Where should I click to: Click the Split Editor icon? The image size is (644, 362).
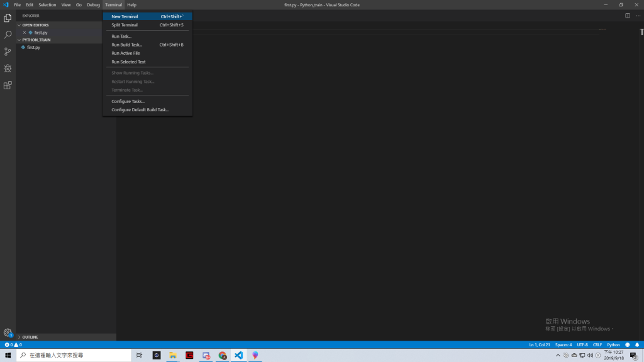click(x=628, y=16)
